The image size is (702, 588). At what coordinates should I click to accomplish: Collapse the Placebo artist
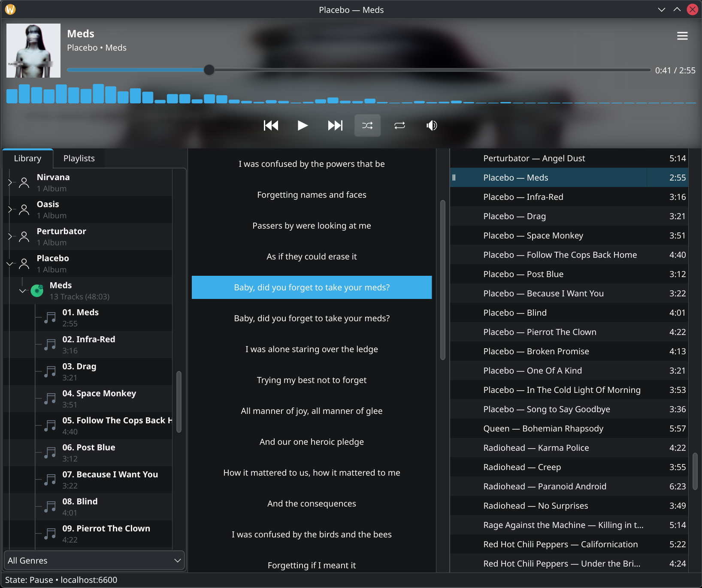(10, 263)
